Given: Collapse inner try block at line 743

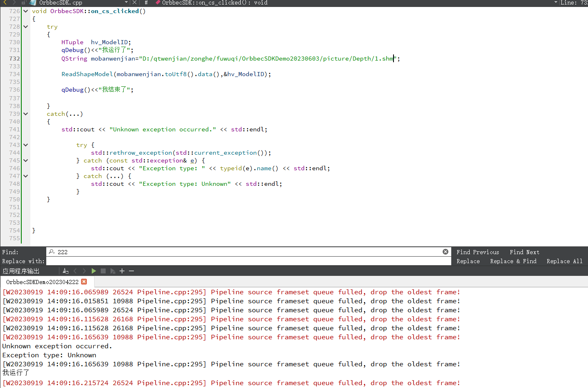Looking at the screenshot, I should tap(26, 145).
